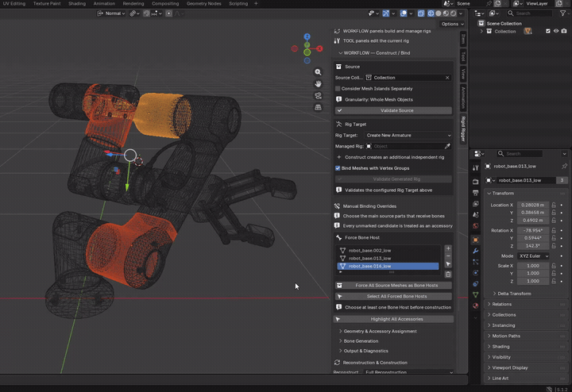Switch to the Scripting workspace tab
572x392 pixels.
point(238,4)
